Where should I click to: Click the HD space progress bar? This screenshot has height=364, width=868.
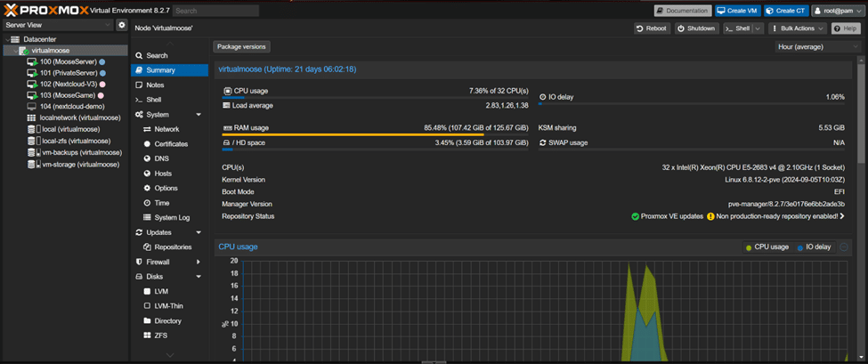click(x=375, y=150)
